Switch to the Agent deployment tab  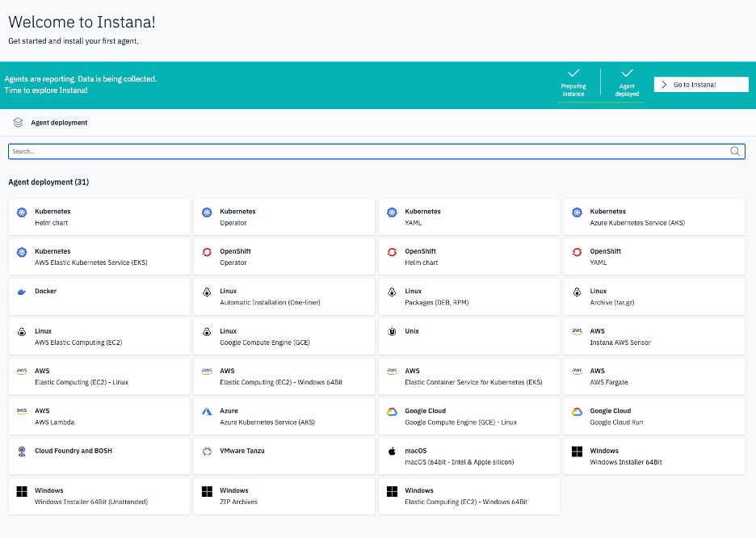[x=50, y=123]
